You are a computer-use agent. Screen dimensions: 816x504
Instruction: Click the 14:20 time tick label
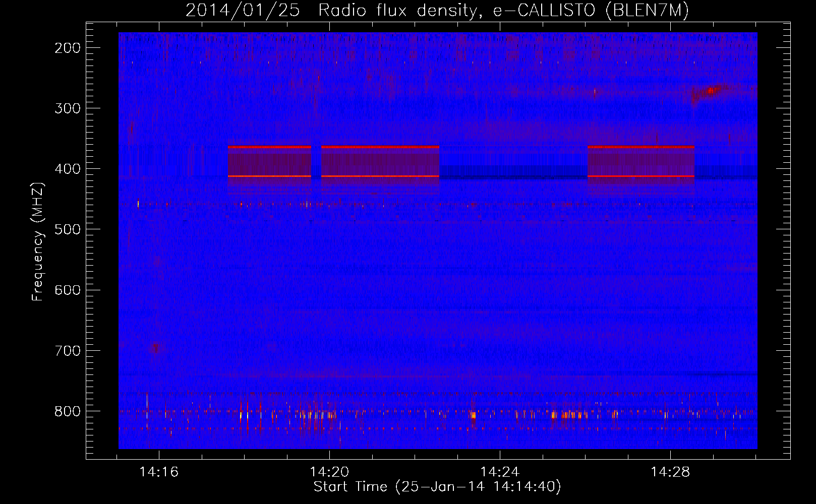(x=329, y=472)
